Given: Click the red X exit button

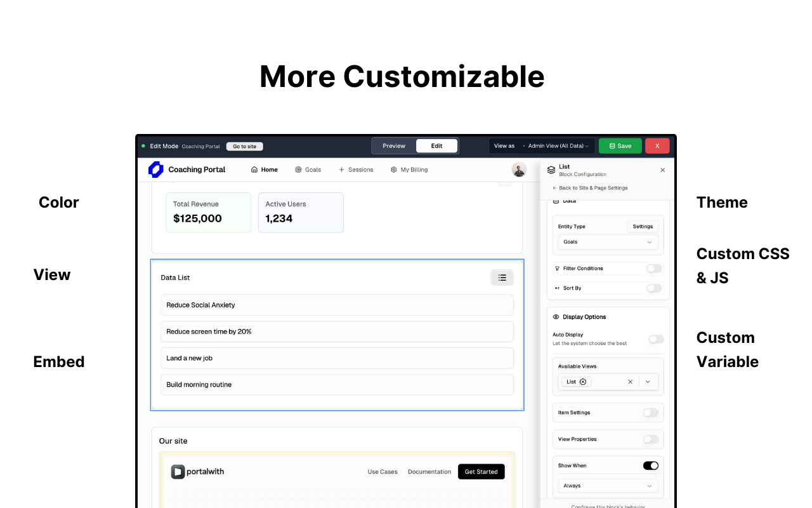Looking at the screenshot, I should click(x=657, y=146).
